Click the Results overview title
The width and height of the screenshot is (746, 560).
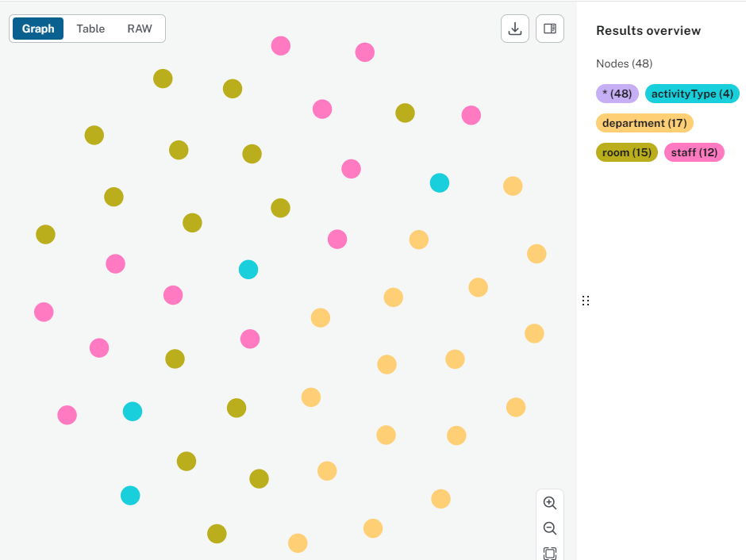[648, 30]
